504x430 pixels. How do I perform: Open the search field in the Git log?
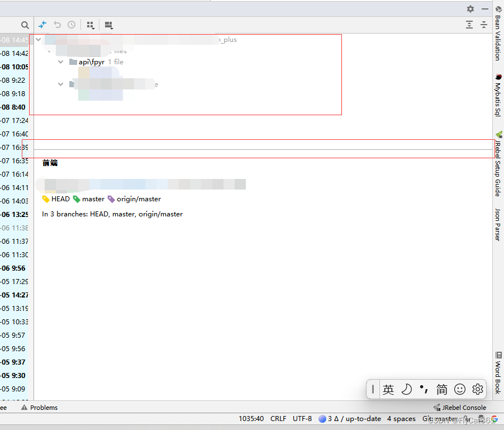tap(25, 25)
